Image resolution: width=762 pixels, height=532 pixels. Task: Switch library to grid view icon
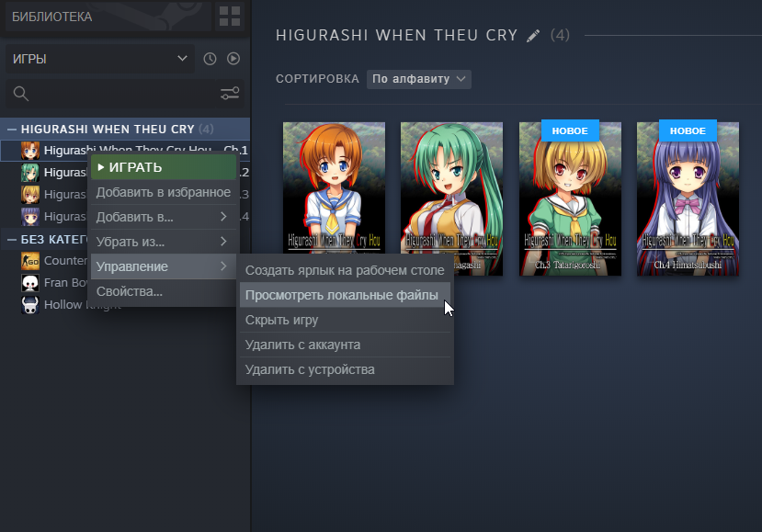pos(230,16)
